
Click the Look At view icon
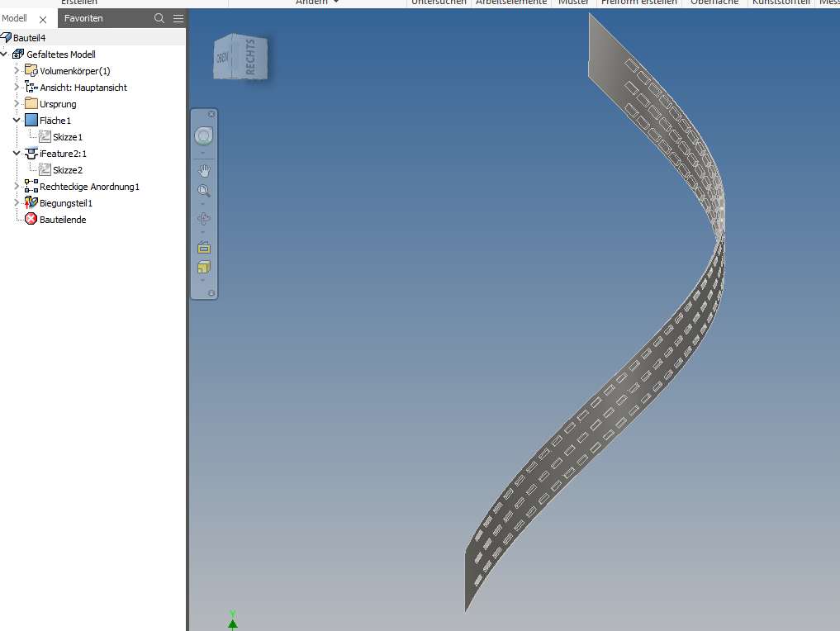pyautogui.click(x=203, y=248)
